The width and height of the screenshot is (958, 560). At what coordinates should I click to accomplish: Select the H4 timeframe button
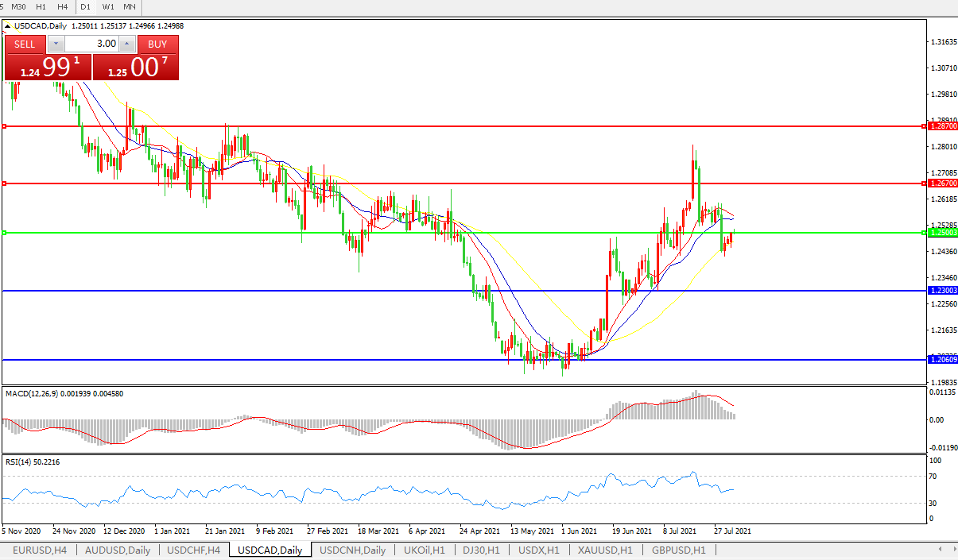point(63,6)
